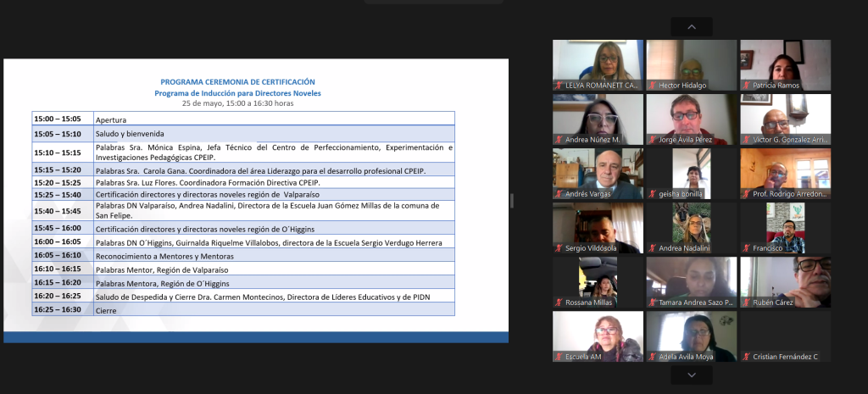Click the Adela Avila Moya name label
This screenshot has height=394, width=868.
[x=686, y=357]
